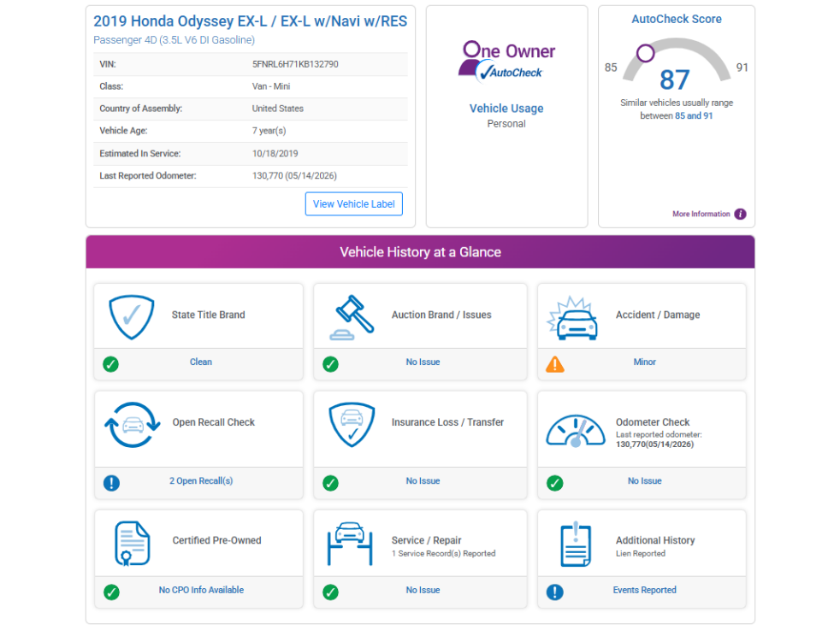
Task: Click the AutoCheck Score heading
Action: tap(676, 19)
